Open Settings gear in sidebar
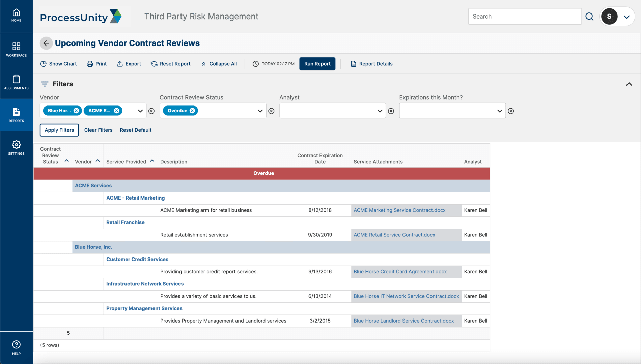Image resolution: width=641 pixels, height=364 pixels. coord(16,148)
